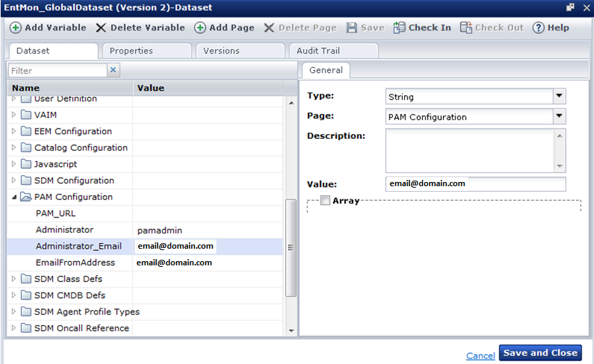The width and height of the screenshot is (594, 364).
Task: Click the Filter input field
Action: point(58,70)
